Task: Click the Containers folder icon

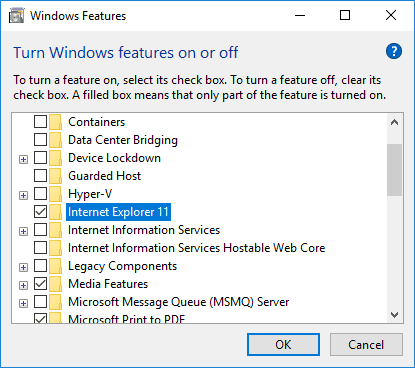Action: pyautogui.click(x=55, y=122)
